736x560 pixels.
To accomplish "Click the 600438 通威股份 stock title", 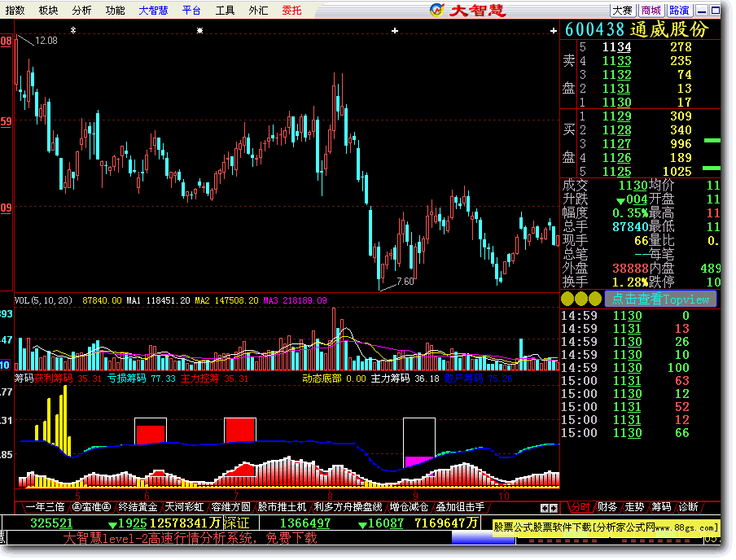I will [x=637, y=29].
